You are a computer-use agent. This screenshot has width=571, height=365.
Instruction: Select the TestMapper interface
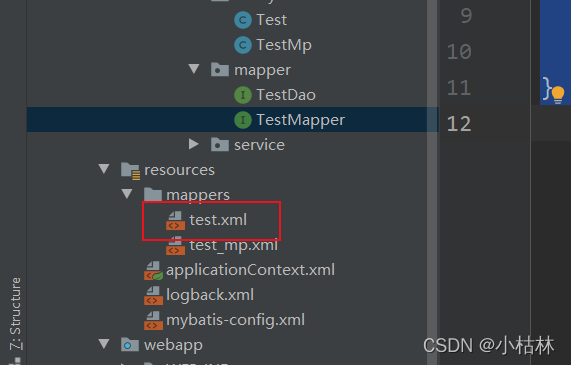coord(300,120)
